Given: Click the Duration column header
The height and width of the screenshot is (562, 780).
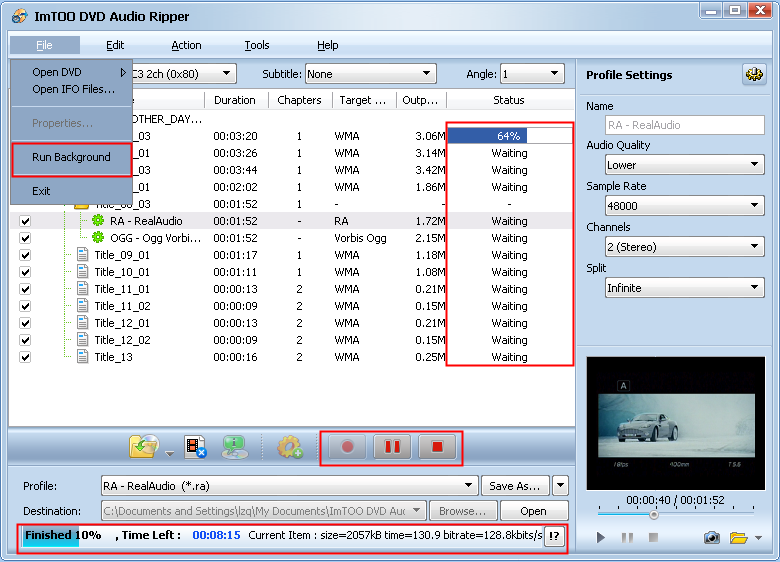Looking at the screenshot, I should (236, 100).
